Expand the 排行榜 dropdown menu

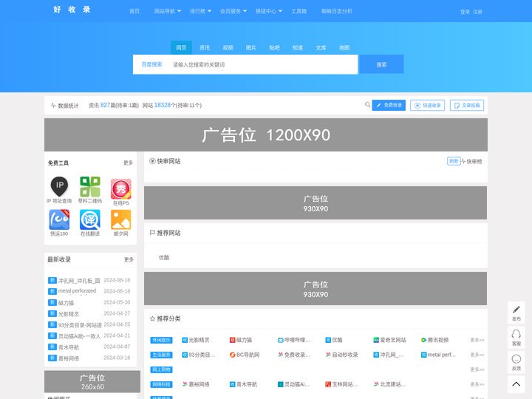[200, 11]
